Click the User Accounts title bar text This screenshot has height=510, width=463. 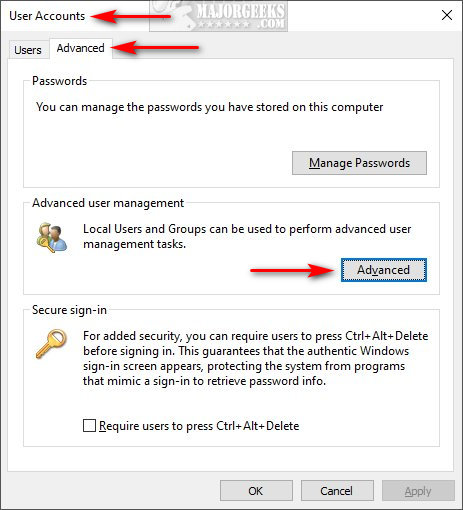[x=47, y=16]
